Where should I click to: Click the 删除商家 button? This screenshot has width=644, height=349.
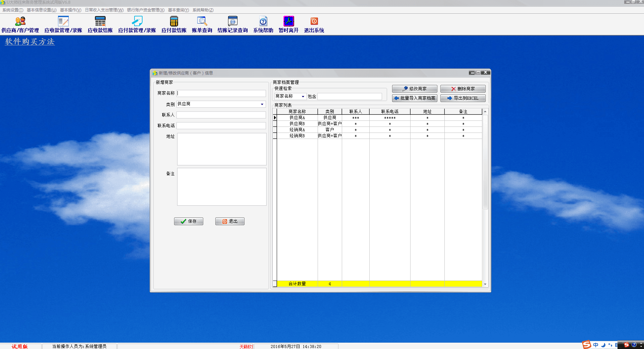[x=463, y=89]
